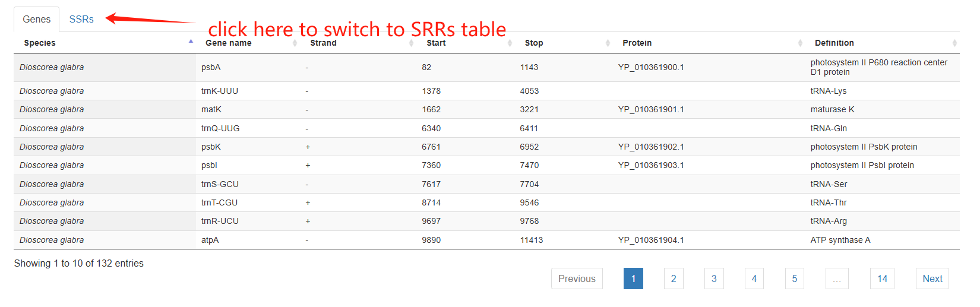Click the Start column sort arrows

[x=510, y=43]
